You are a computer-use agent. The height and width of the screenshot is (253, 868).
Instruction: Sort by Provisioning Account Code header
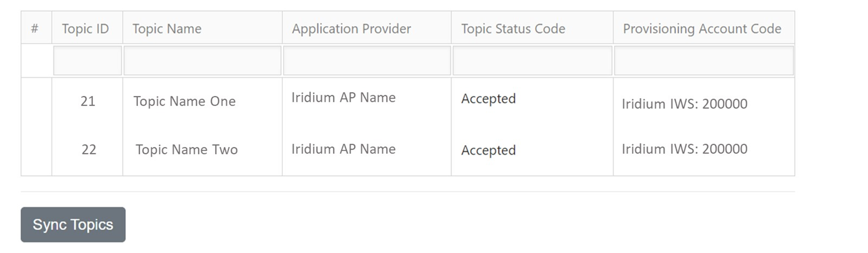pyautogui.click(x=702, y=29)
